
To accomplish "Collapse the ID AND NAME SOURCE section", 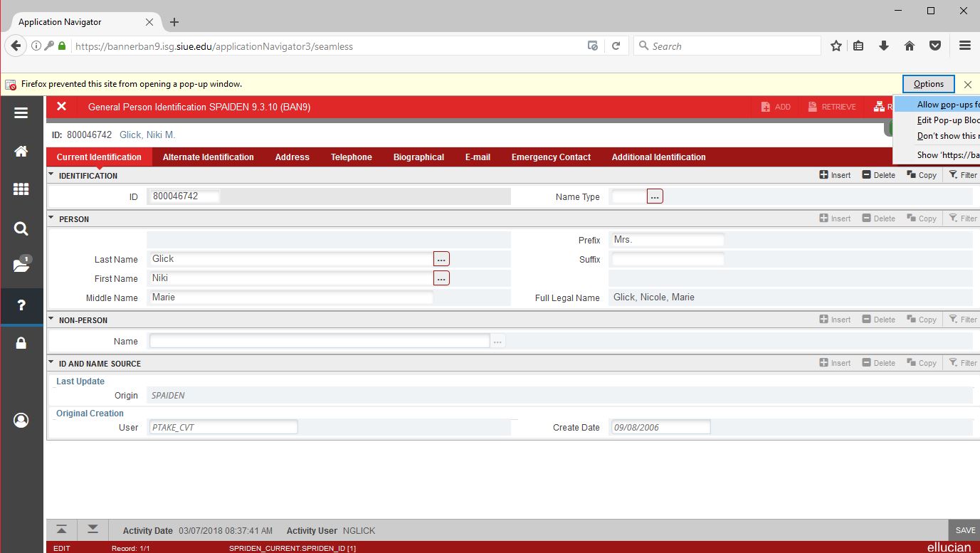I will tap(51, 363).
